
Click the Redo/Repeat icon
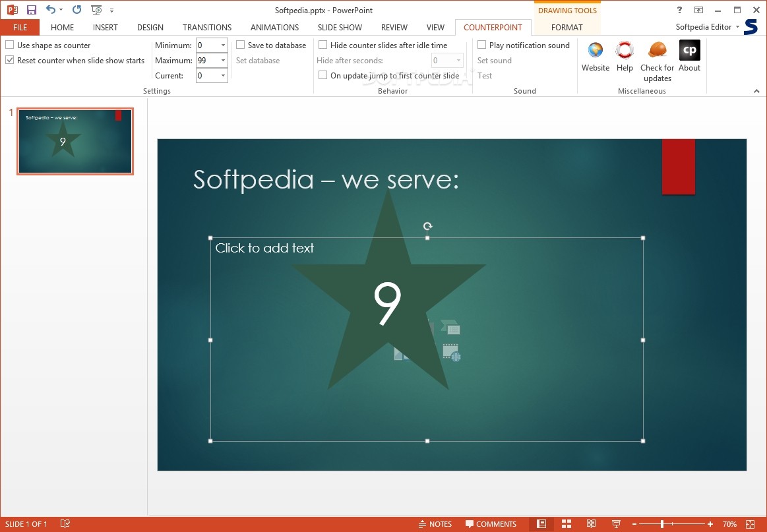pyautogui.click(x=77, y=9)
